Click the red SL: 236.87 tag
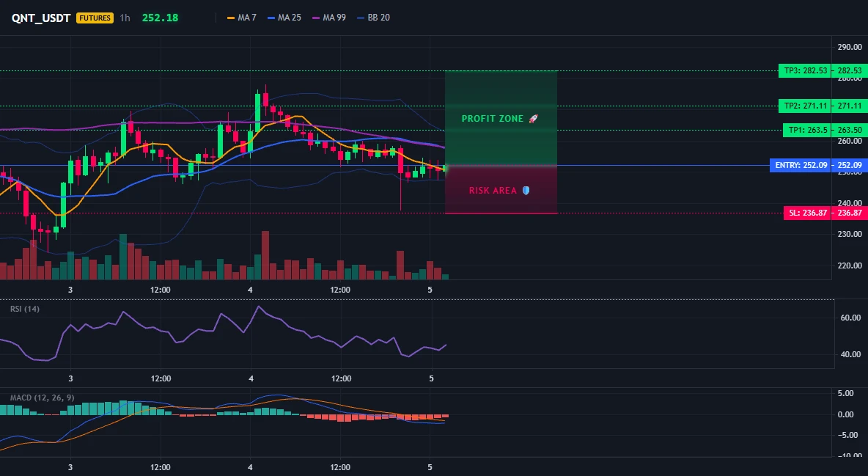Image resolution: width=868 pixels, height=476 pixels. (807, 213)
